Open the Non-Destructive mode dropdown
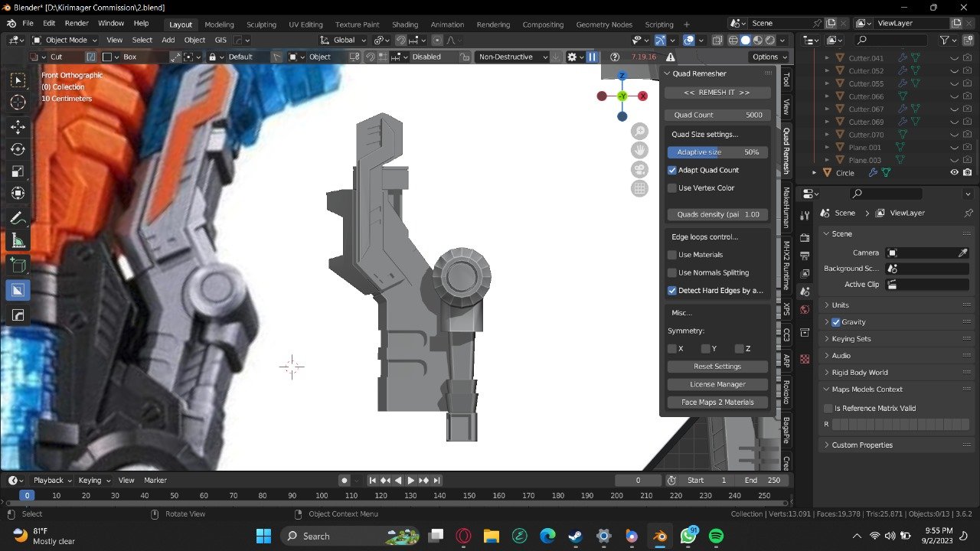Image resolution: width=980 pixels, height=551 pixels. (x=513, y=57)
